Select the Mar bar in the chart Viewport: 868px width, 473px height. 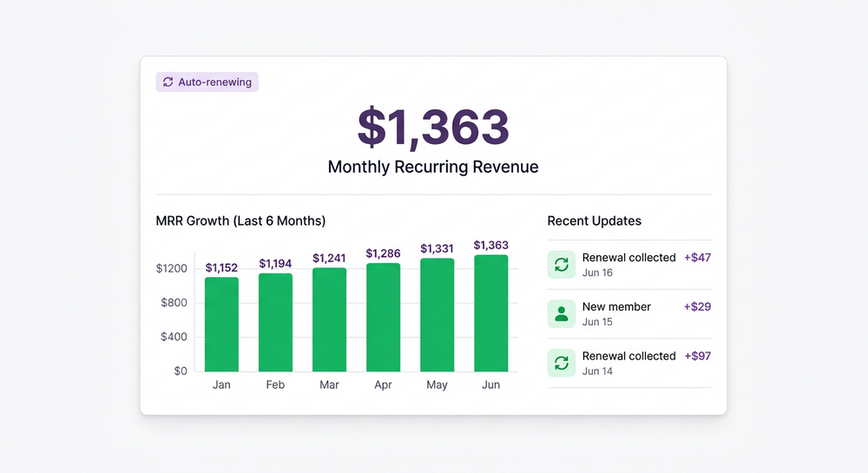point(329,319)
